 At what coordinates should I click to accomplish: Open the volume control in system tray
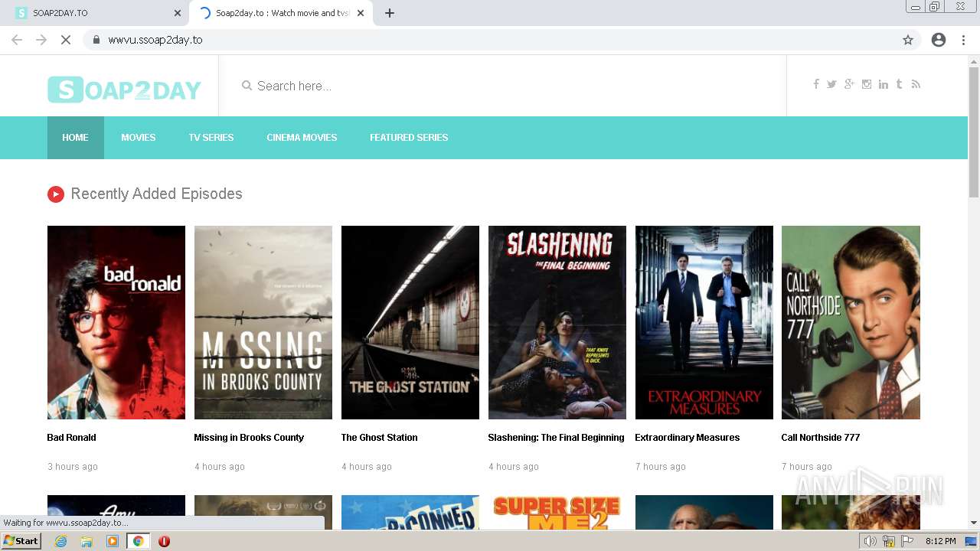click(871, 541)
